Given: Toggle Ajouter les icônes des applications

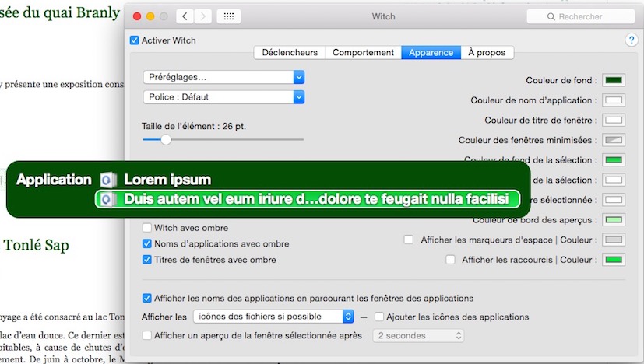Looking at the screenshot, I should 379,317.
